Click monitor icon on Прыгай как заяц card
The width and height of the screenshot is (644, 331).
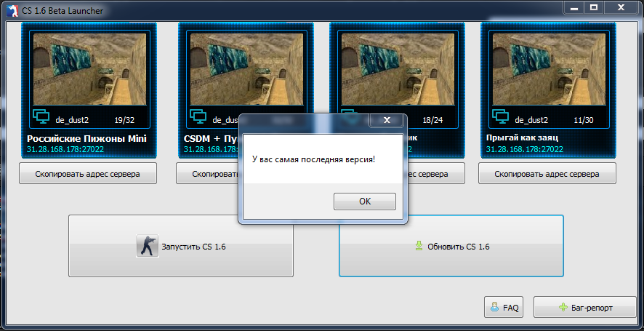click(x=500, y=117)
